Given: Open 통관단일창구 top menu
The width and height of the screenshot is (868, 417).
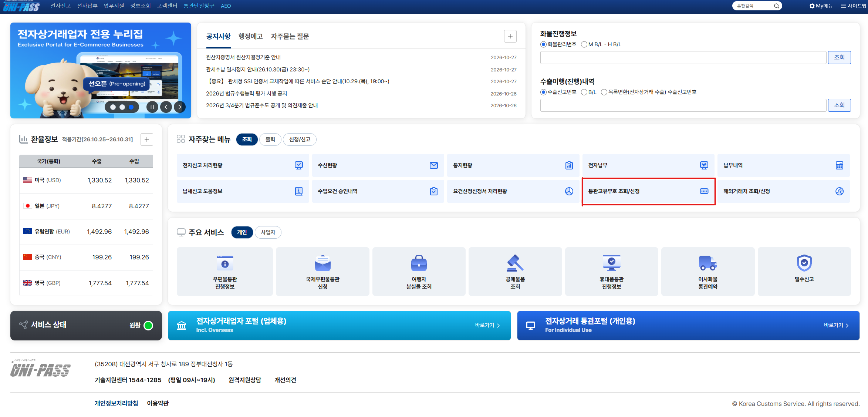Looking at the screenshot, I should pyautogui.click(x=199, y=6).
